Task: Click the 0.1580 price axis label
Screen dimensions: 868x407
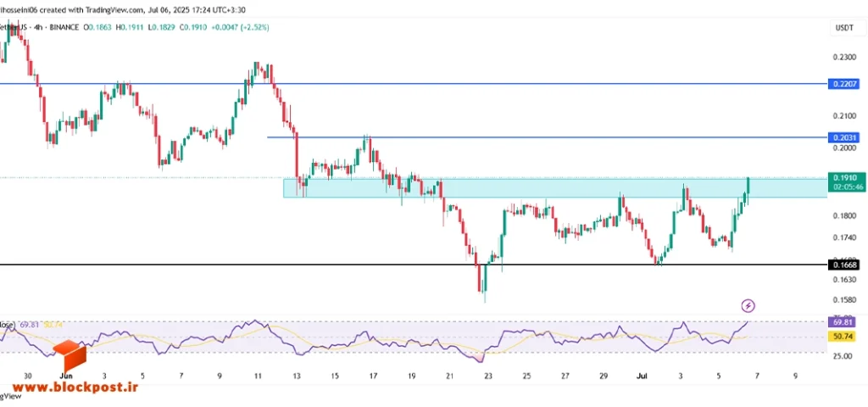Action: click(843, 301)
